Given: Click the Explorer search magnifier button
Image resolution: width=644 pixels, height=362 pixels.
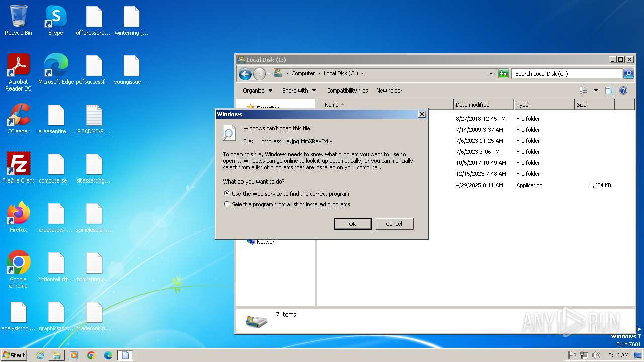Looking at the screenshot, I should click(628, 73).
